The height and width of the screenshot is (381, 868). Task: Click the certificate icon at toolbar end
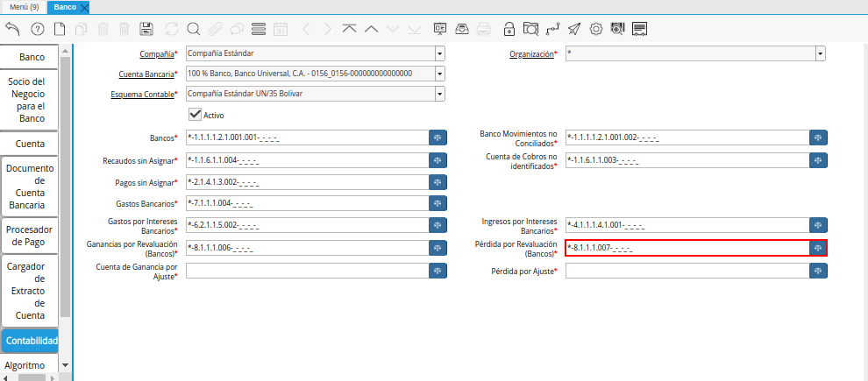[x=640, y=29]
